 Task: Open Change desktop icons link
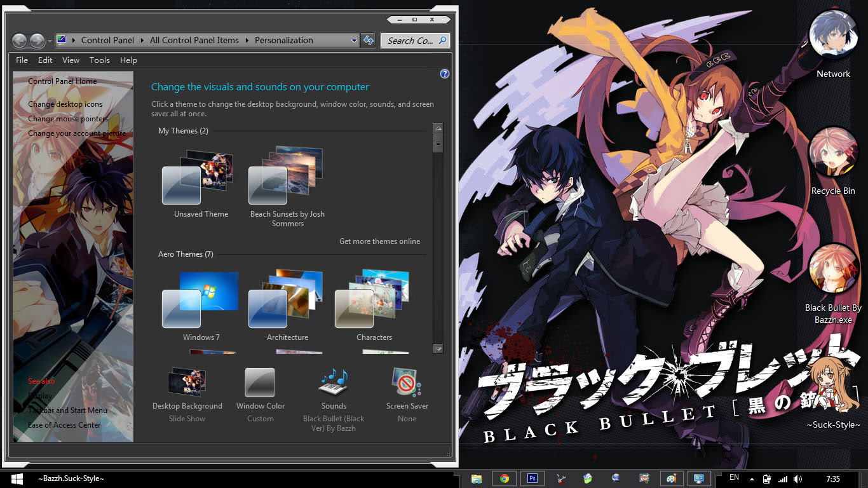(x=65, y=104)
